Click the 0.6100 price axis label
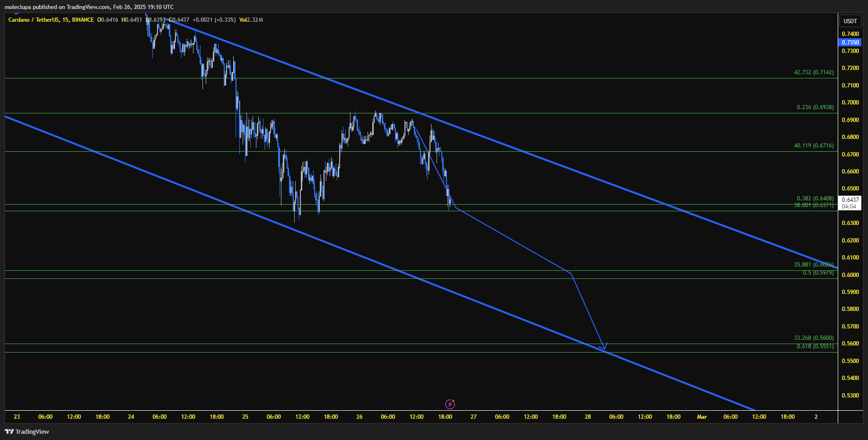The width and height of the screenshot is (868, 440). click(850, 258)
